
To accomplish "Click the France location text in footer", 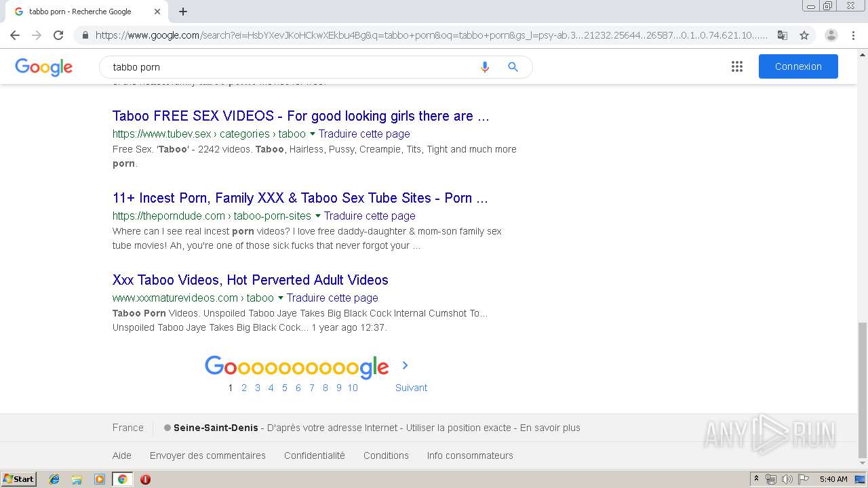I will click(x=128, y=428).
